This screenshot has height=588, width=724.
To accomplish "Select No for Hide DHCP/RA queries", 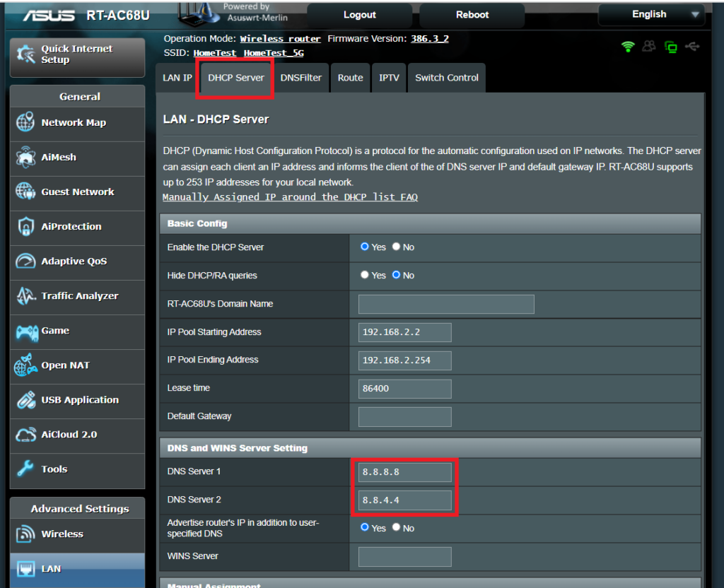I will coord(396,275).
